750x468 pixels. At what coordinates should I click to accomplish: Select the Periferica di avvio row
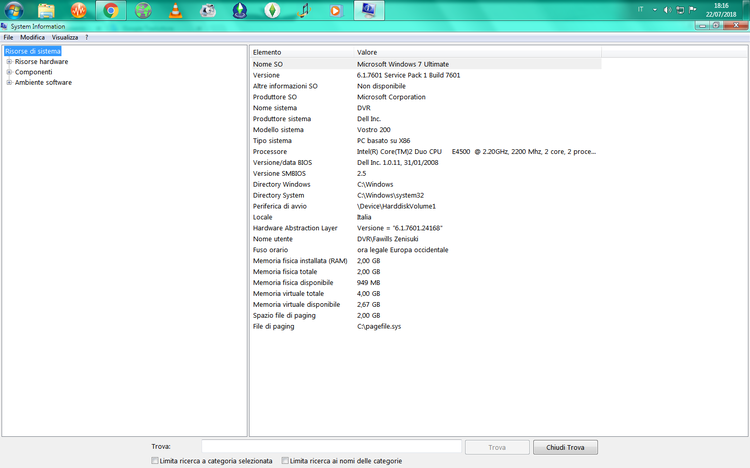(x=426, y=206)
